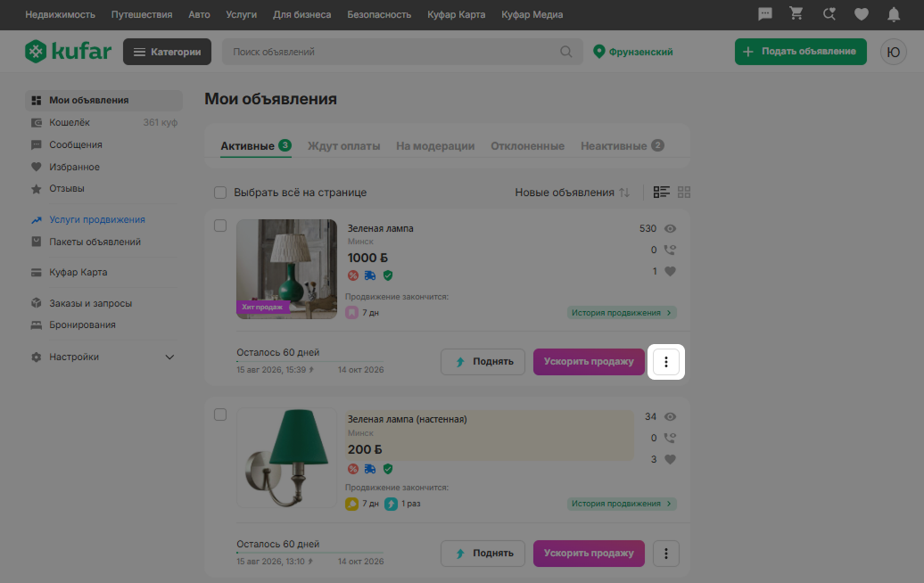
Task: Open Бронирования in sidebar
Action: pyautogui.click(x=82, y=325)
